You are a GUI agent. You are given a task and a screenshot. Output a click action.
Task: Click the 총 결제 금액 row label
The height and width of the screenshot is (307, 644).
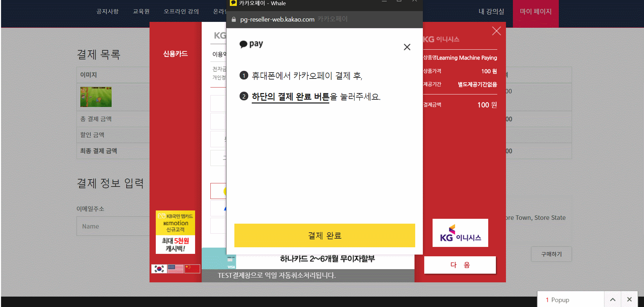point(96,119)
